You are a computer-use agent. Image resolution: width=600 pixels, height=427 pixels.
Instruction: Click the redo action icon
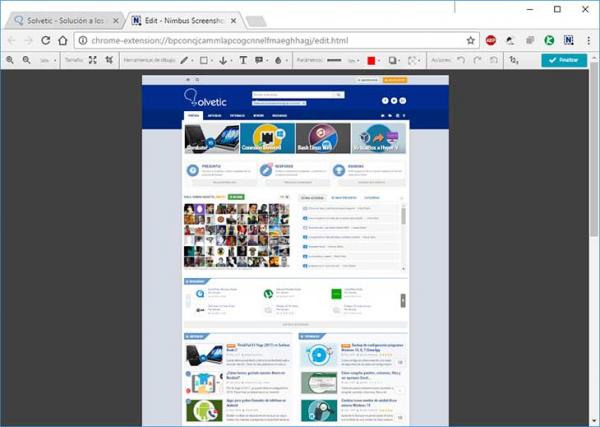tap(478, 60)
